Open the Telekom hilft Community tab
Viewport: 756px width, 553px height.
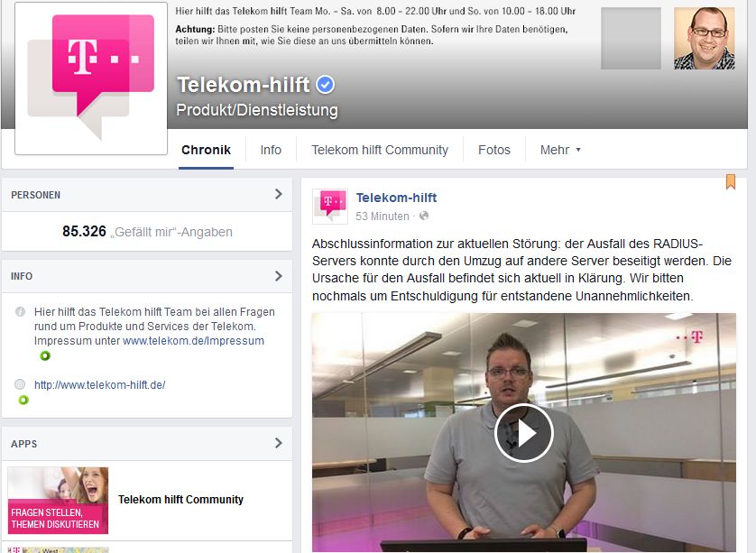click(380, 150)
